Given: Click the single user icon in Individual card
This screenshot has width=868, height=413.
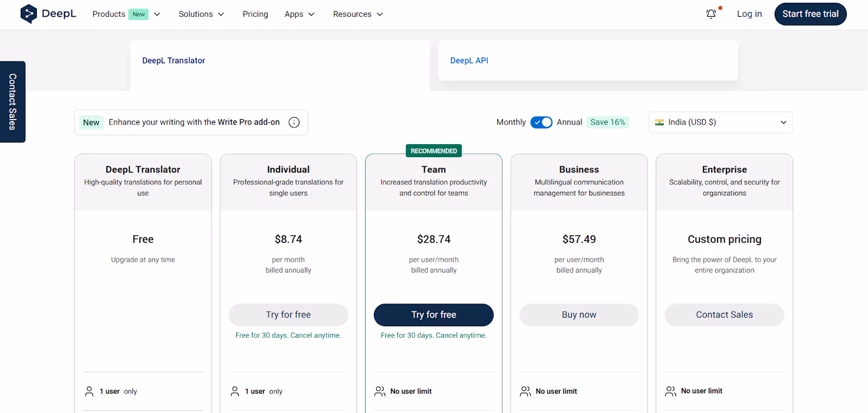Looking at the screenshot, I should (x=235, y=391).
